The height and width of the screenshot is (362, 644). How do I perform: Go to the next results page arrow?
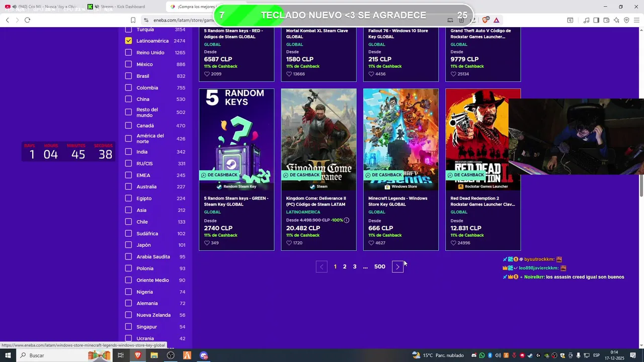click(x=397, y=266)
